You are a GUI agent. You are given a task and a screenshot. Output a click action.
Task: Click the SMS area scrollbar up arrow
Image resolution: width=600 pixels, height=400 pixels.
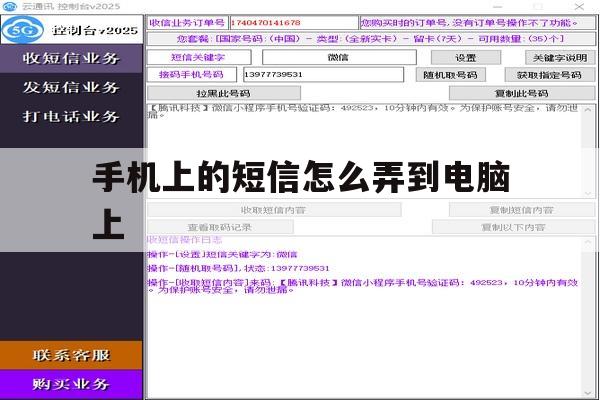588,110
